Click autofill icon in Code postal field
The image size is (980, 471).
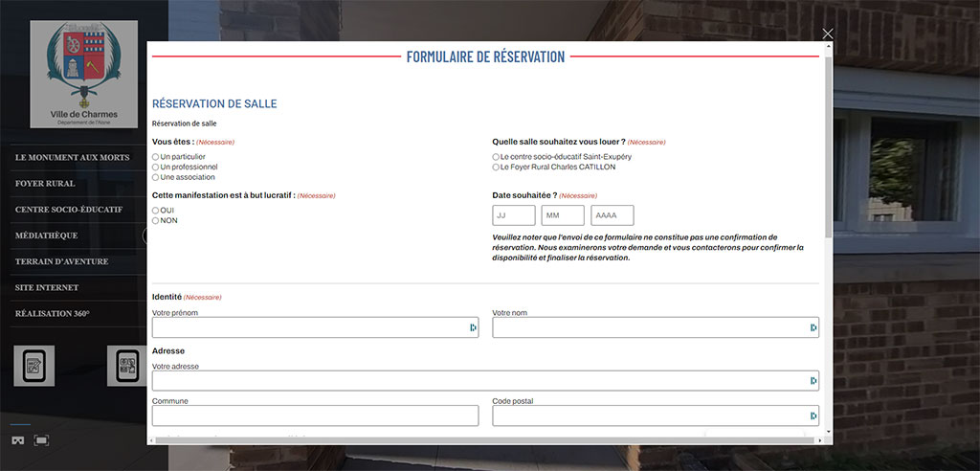point(813,415)
